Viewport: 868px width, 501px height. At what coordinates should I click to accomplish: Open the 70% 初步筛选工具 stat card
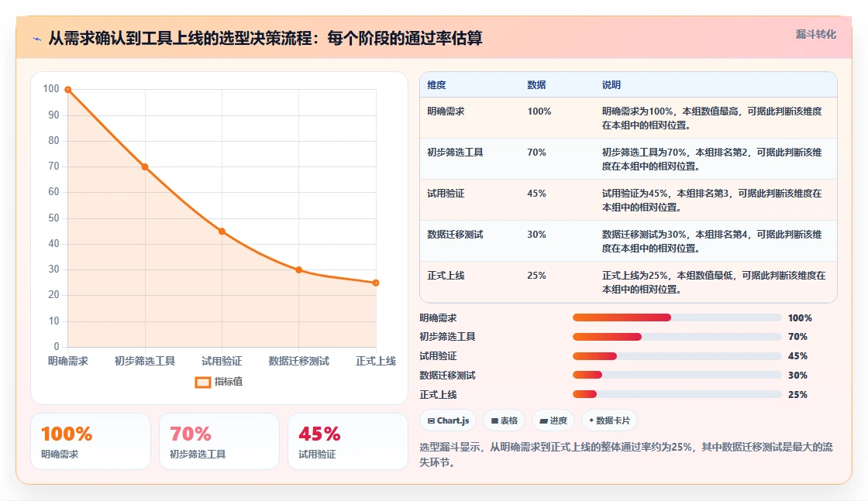219,441
